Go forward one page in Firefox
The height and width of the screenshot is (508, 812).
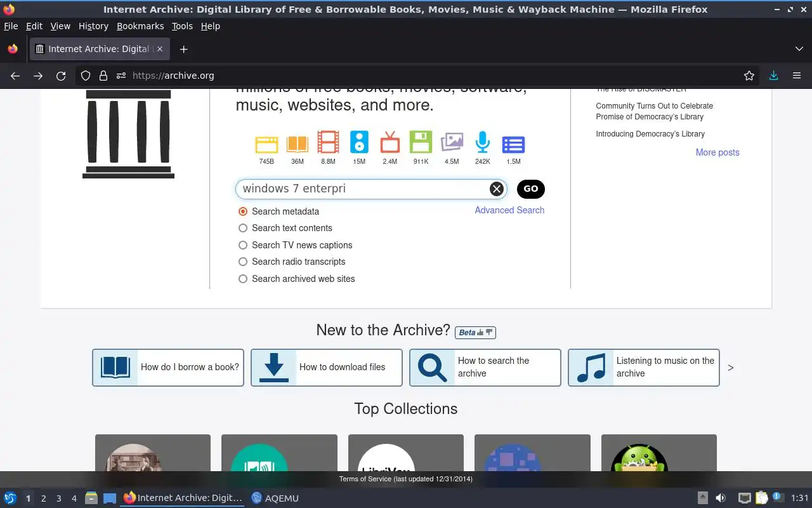tap(38, 76)
